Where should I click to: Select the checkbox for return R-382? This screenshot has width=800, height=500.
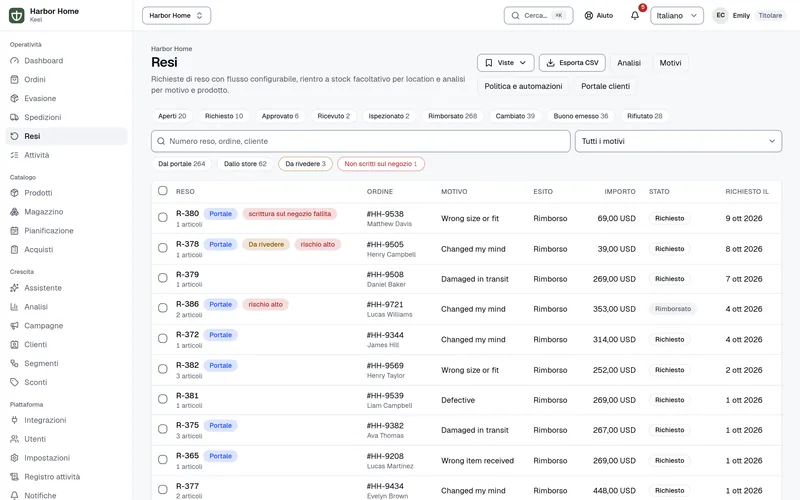(163, 369)
